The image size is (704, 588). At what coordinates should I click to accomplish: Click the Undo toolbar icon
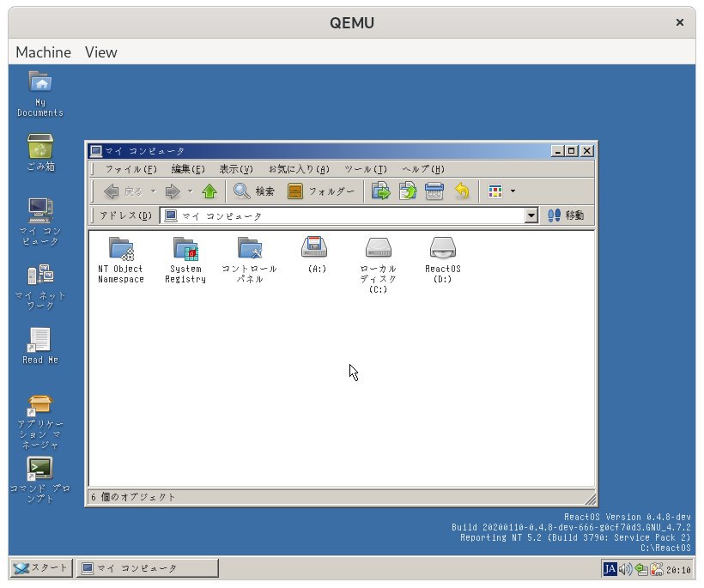(x=462, y=191)
